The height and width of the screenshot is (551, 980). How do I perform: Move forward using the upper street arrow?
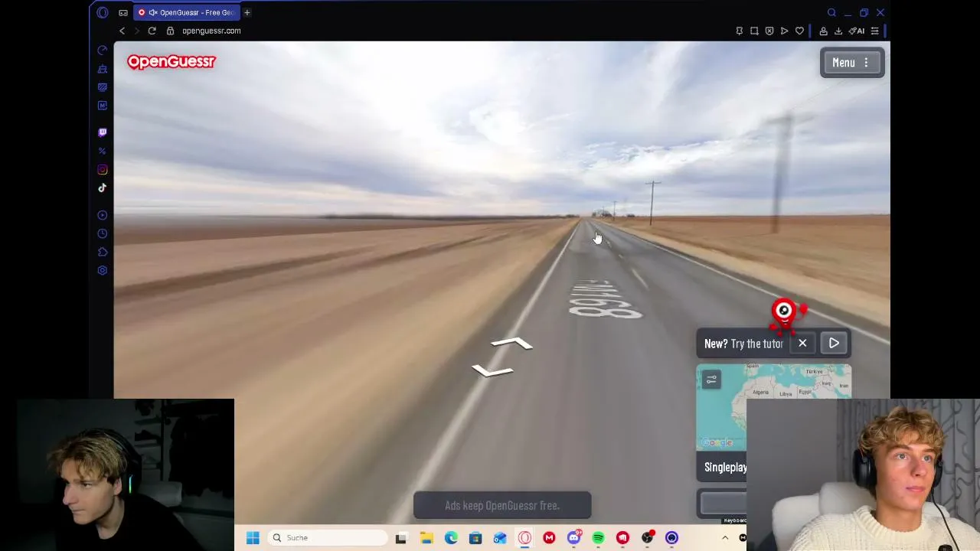[512, 344]
